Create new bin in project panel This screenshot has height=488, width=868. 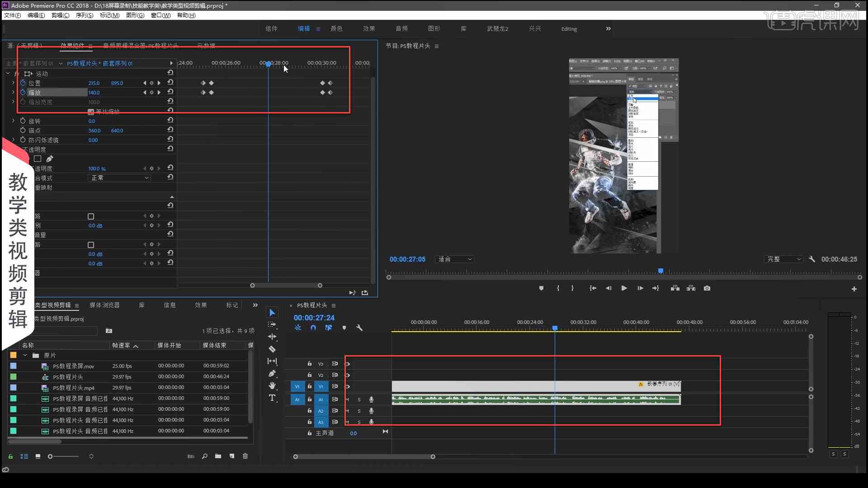[218, 456]
